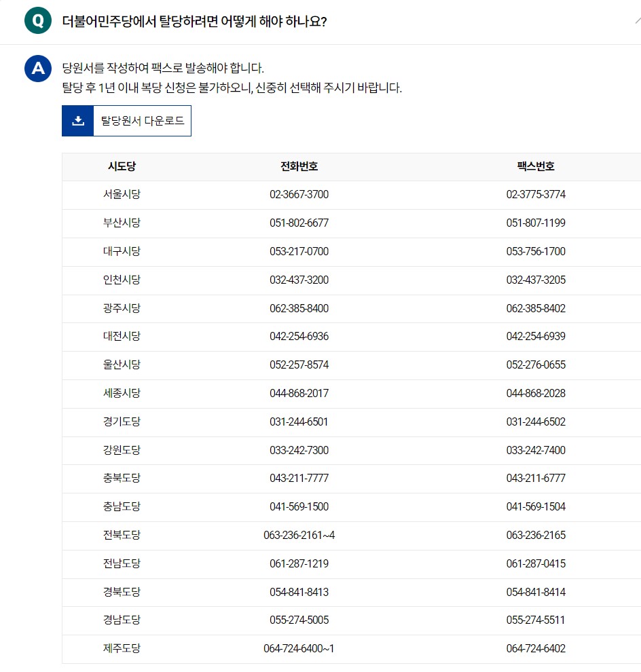Click phone number 042-254-6936
This screenshot has width=641, height=672.
click(x=299, y=336)
